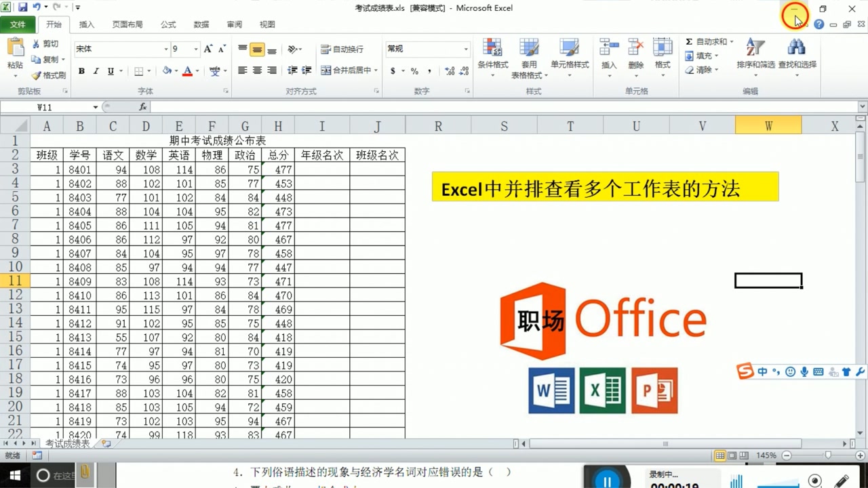Toggle bold formatting (B)
The height and width of the screenshot is (488, 868).
coord(81,70)
